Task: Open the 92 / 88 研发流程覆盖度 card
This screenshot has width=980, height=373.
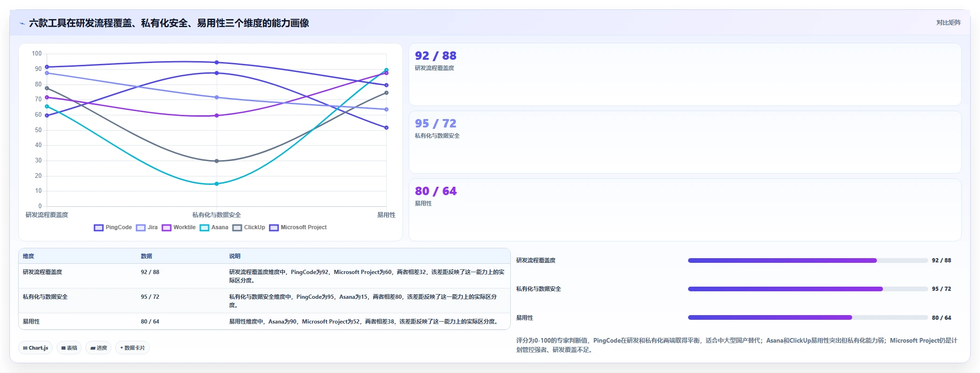Action: [685, 75]
